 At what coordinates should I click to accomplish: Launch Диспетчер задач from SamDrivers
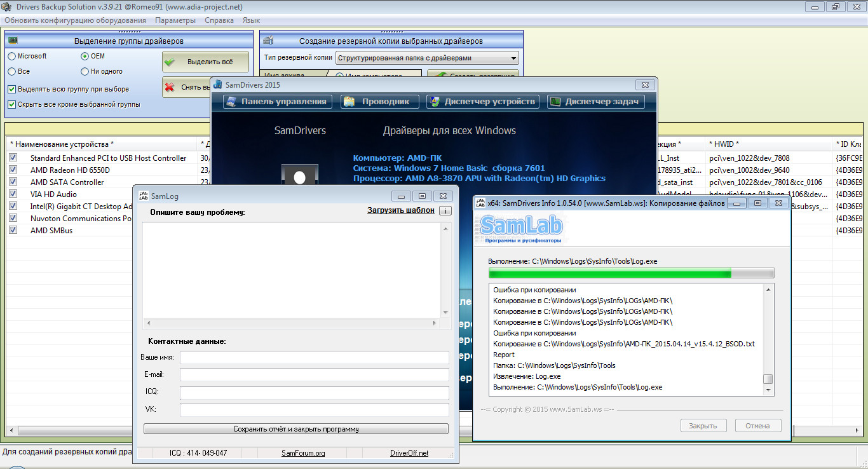pos(596,101)
